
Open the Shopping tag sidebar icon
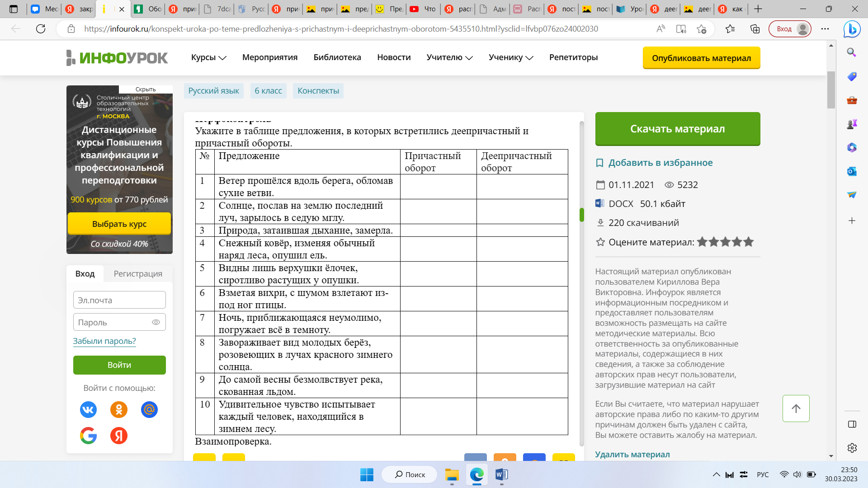coord(852,76)
